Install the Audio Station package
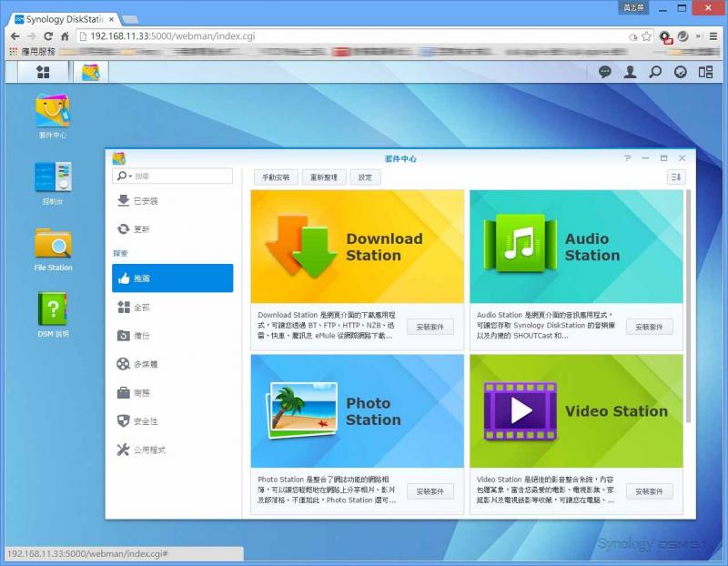This screenshot has height=566, width=728. click(x=649, y=327)
